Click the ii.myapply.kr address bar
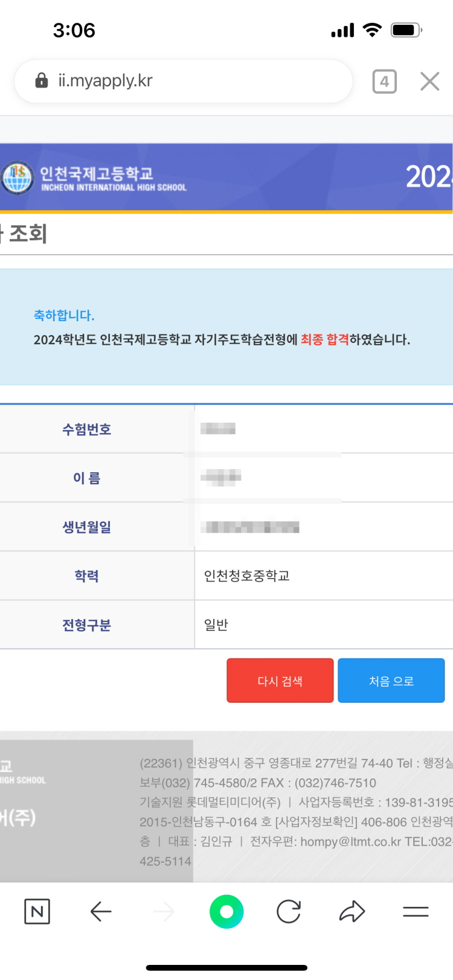453x980 pixels. (183, 81)
